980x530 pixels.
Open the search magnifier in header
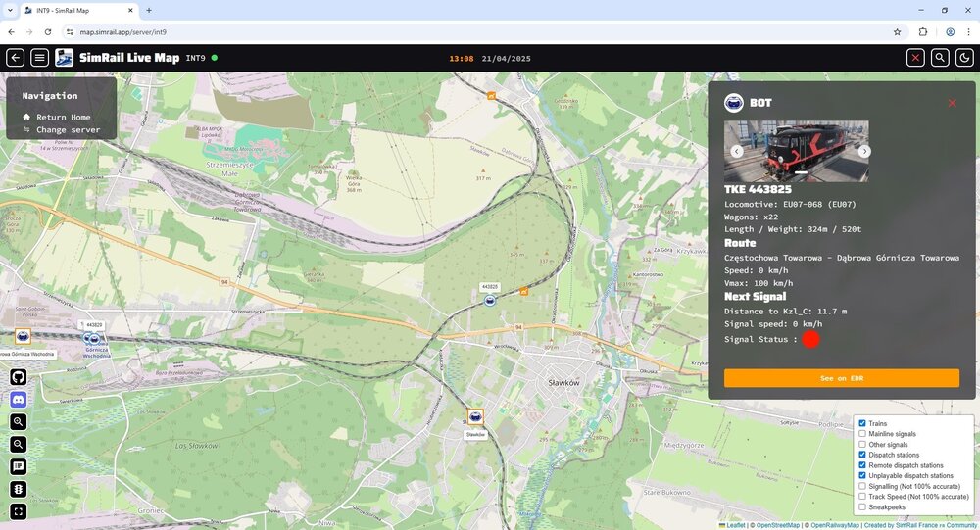tap(940, 58)
